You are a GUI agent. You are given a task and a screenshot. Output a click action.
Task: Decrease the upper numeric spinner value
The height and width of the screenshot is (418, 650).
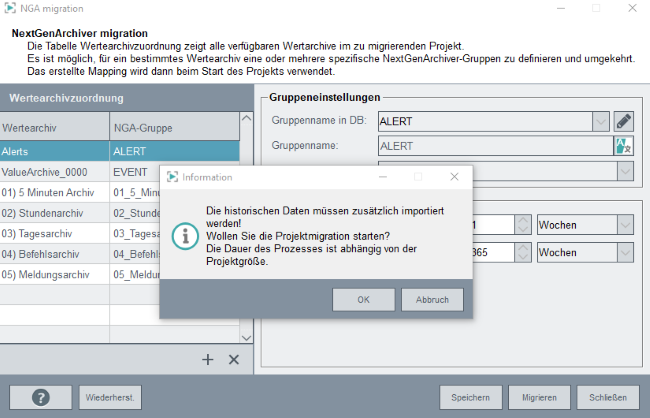click(523, 230)
